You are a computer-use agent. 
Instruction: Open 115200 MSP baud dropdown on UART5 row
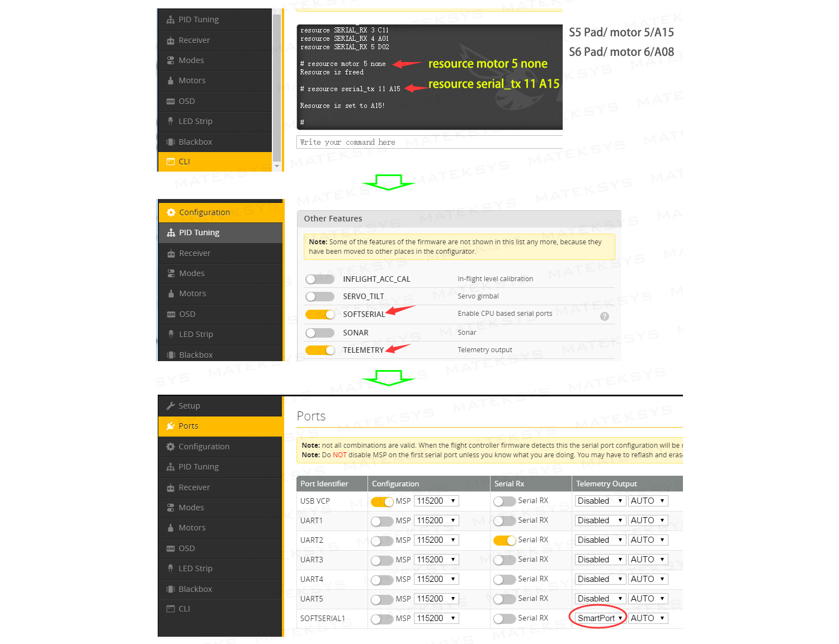point(436,599)
